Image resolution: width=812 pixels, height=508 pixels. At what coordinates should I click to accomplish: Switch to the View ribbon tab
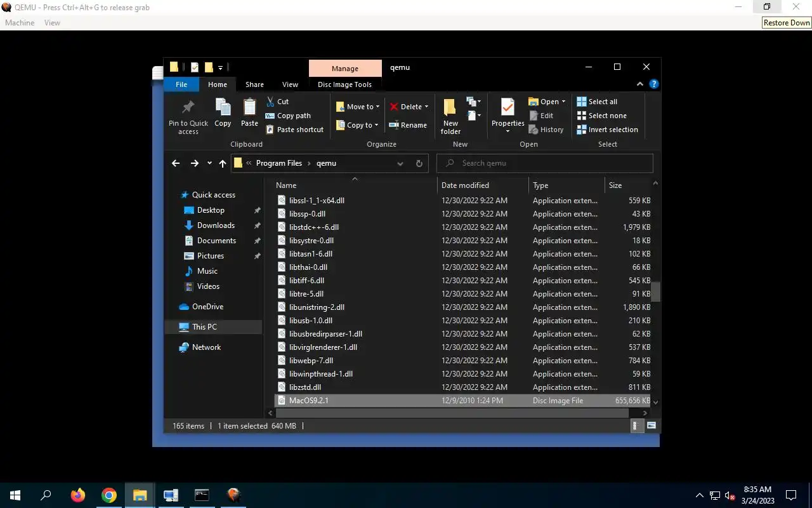(290, 84)
